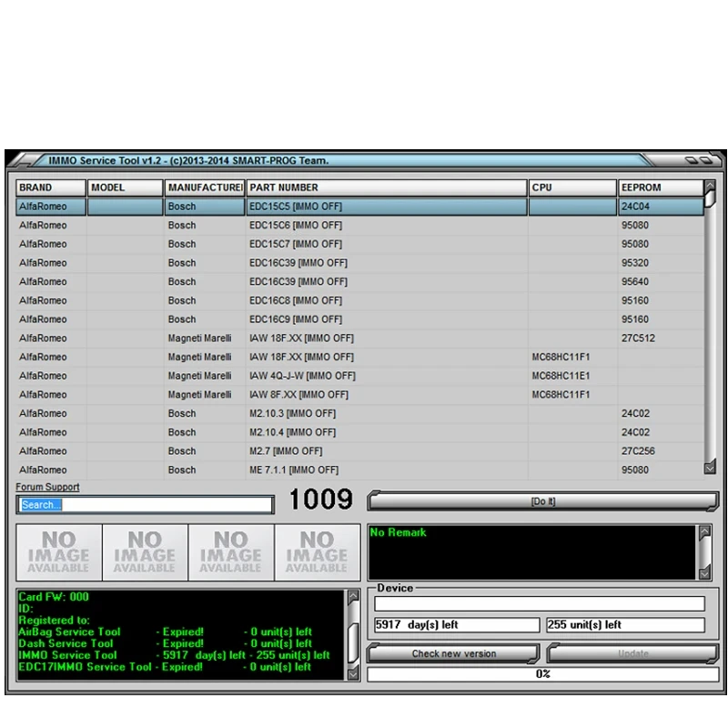Select the EDC16C39 row with EEPROM 95640
Screen dimensions: 728x728
(x=359, y=282)
